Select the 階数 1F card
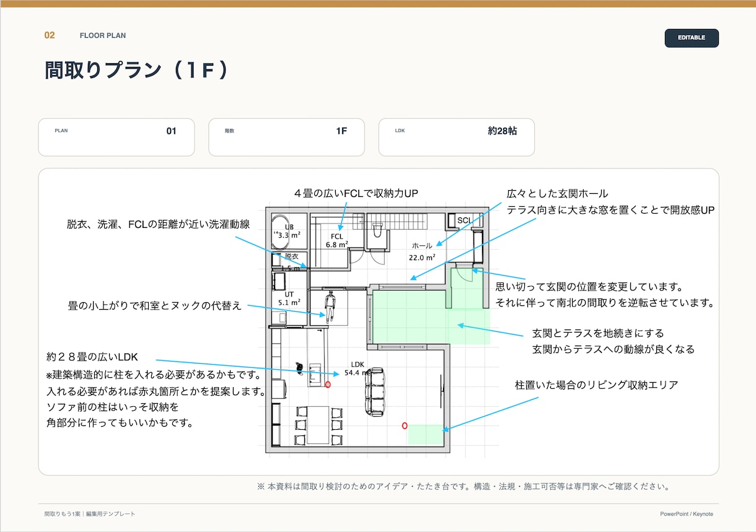Image resolution: width=756 pixels, height=532 pixels. (x=286, y=137)
